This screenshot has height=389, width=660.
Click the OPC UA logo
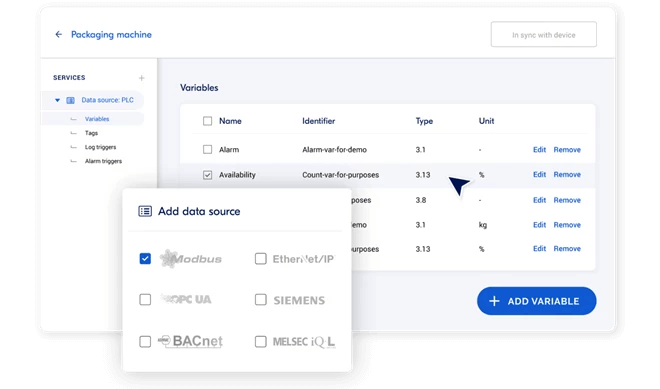coord(186,299)
